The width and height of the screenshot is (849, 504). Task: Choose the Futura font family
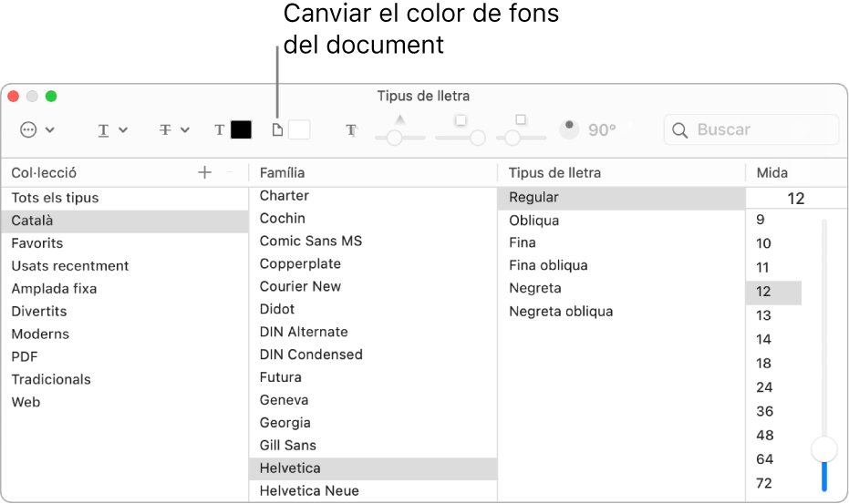373,378
